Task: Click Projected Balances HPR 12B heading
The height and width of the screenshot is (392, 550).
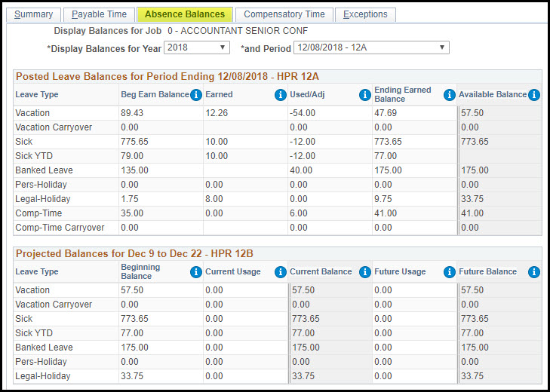Action: tap(134, 254)
